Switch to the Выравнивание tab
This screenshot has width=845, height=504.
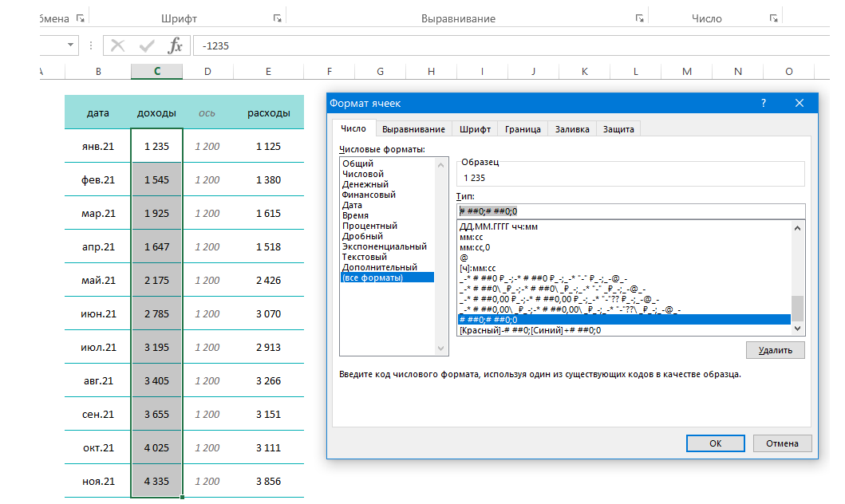click(413, 129)
